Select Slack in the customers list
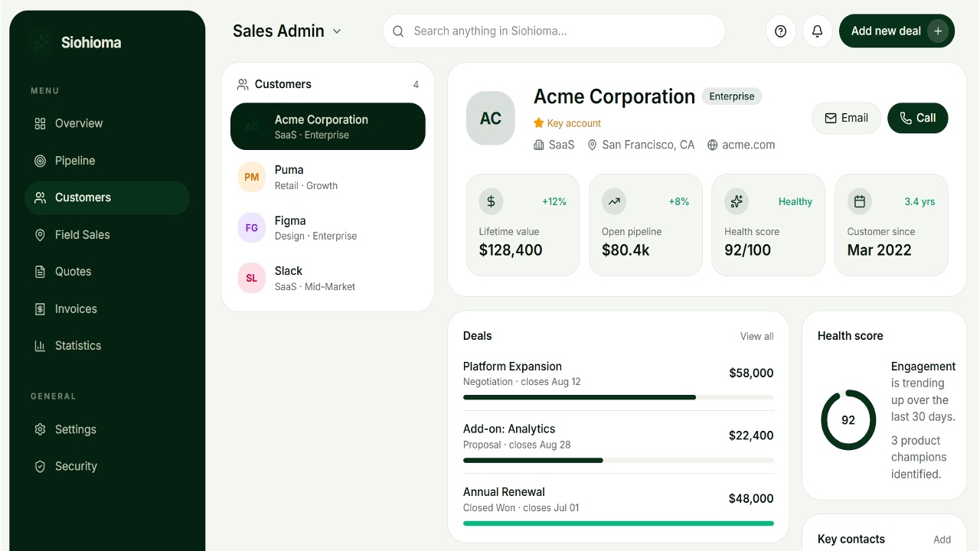Viewport: 980px width, 551px height. pos(328,278)
